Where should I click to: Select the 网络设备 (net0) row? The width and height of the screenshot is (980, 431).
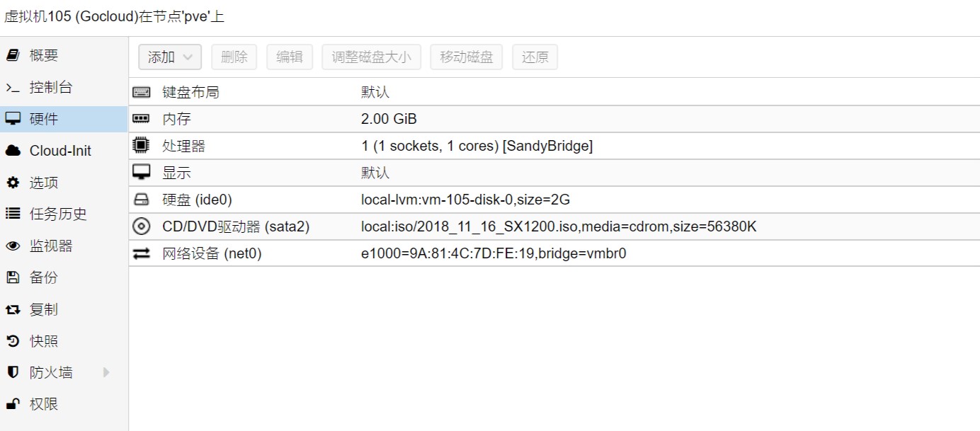pos(554,253)
